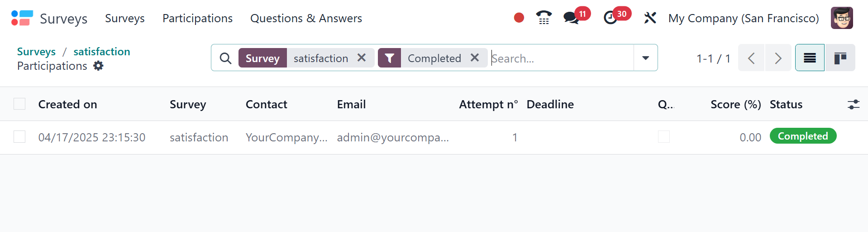Click the red recording indicator icon

(x=519, y=18)
